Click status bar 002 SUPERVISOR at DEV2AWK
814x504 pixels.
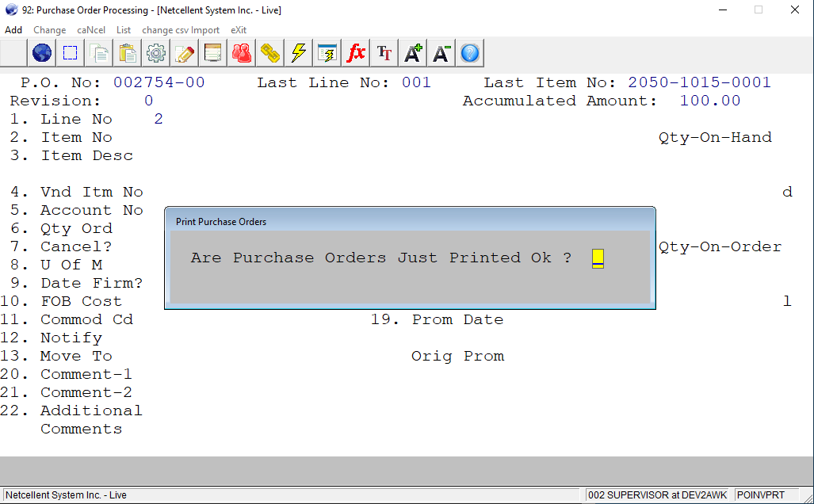(657, 495)
